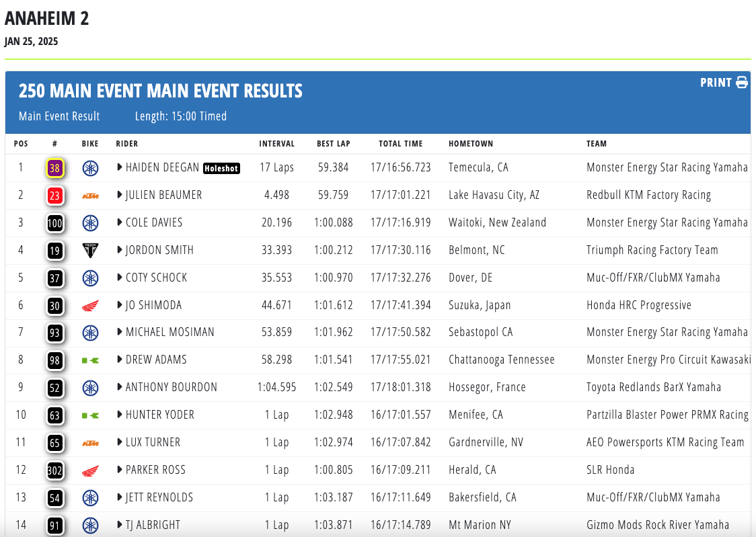Click the Honda logo beside Jo Shimoda
Screen dimensions: 756x537
(x=90, y=306)
